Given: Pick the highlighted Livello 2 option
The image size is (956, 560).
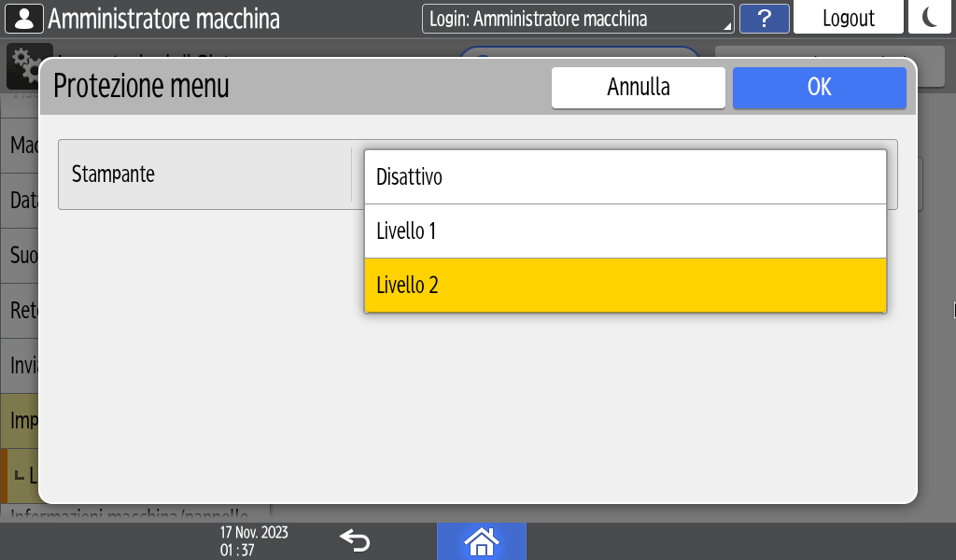Looking at the screenshot, I should pyautogui.click(x=625, y=285).
